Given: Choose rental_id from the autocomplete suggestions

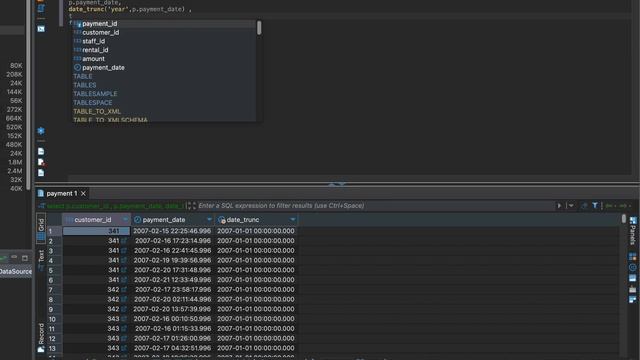Looking at the screenshot, I should [x=164, y=50].
